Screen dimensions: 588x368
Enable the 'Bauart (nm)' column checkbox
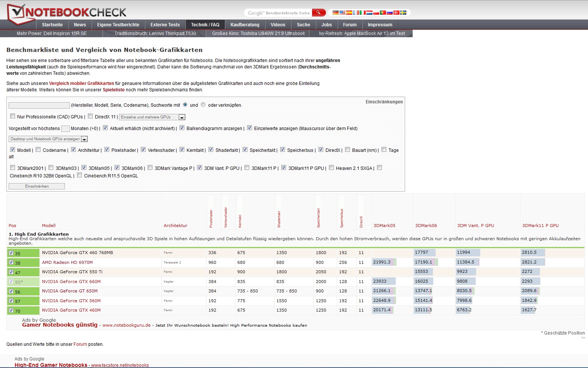(x=348, y=150)
